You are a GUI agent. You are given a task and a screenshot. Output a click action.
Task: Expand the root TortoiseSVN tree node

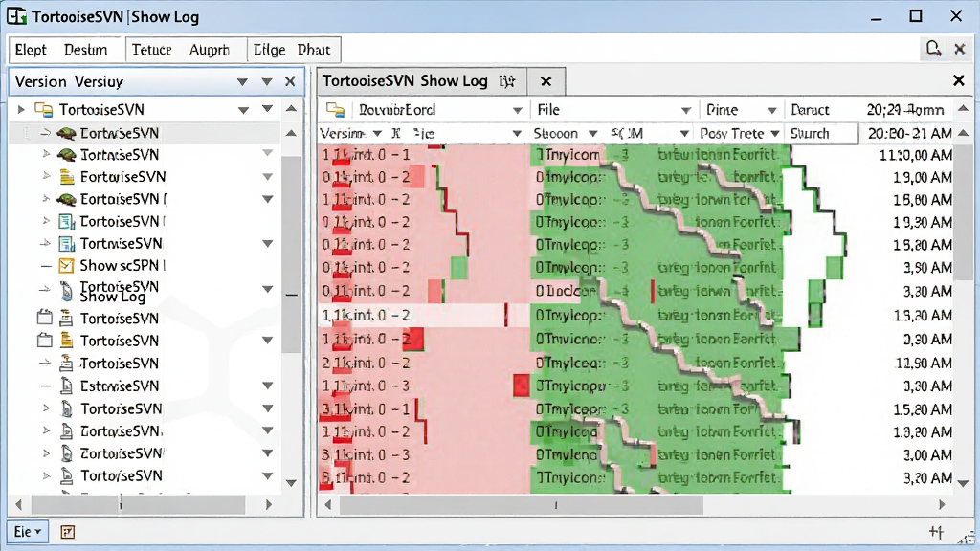pos(21,110)
